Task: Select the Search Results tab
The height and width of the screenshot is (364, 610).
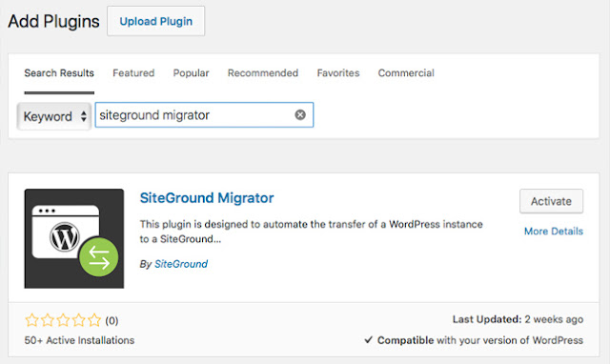Action: [x=59, y=73]
